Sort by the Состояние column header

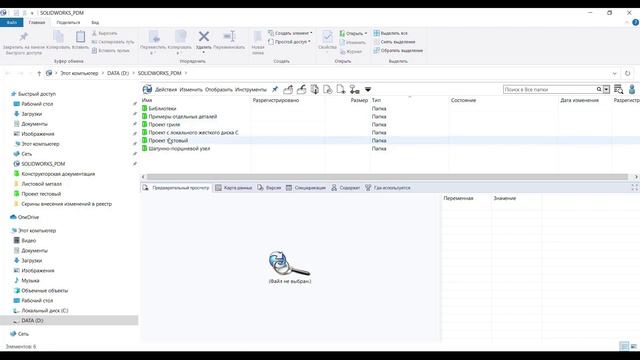tap(463, 100)
